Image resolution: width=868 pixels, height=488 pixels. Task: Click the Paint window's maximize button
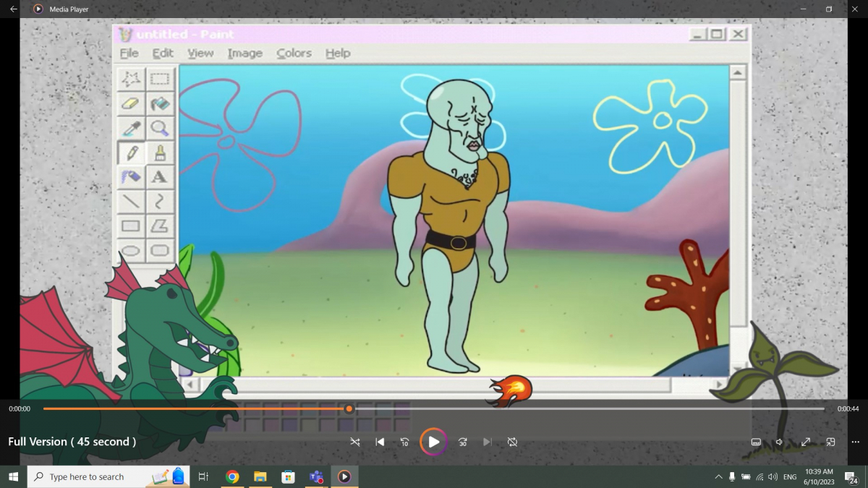click(x=717, y=34)
